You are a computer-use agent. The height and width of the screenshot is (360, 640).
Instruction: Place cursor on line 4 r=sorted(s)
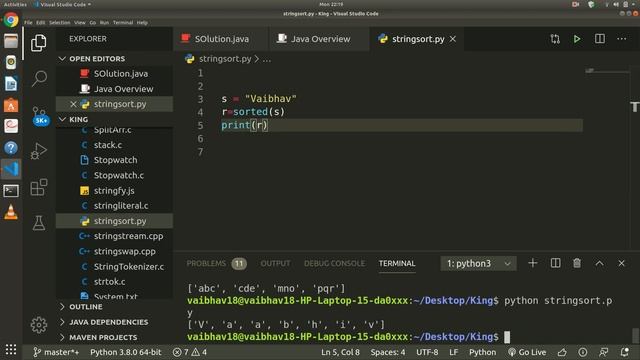[x=253, y=112]
